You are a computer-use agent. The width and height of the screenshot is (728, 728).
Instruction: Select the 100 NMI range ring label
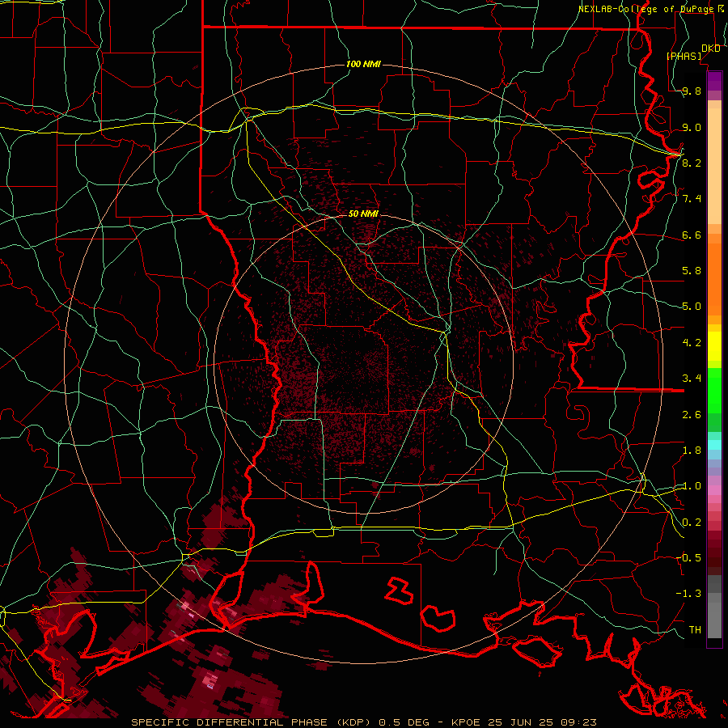[363, 64]
